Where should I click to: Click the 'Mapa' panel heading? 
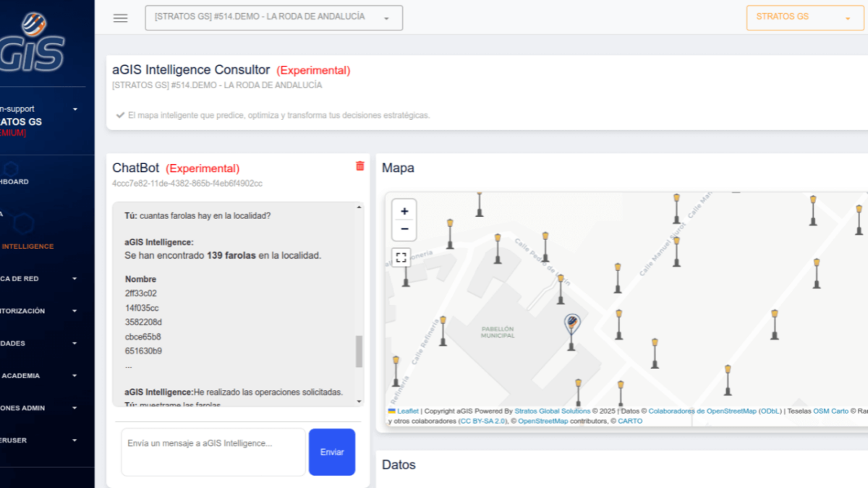(x=398, y=168)
